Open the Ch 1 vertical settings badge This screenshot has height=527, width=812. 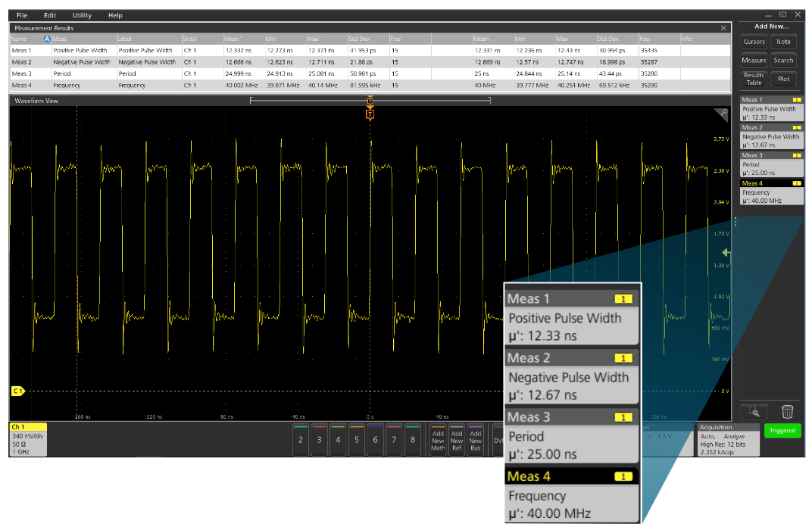(x=28, y=439)
